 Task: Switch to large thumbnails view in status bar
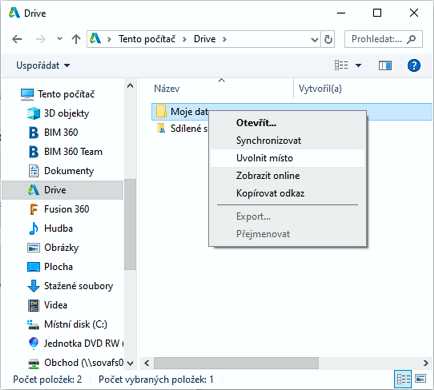coord(421,379)
